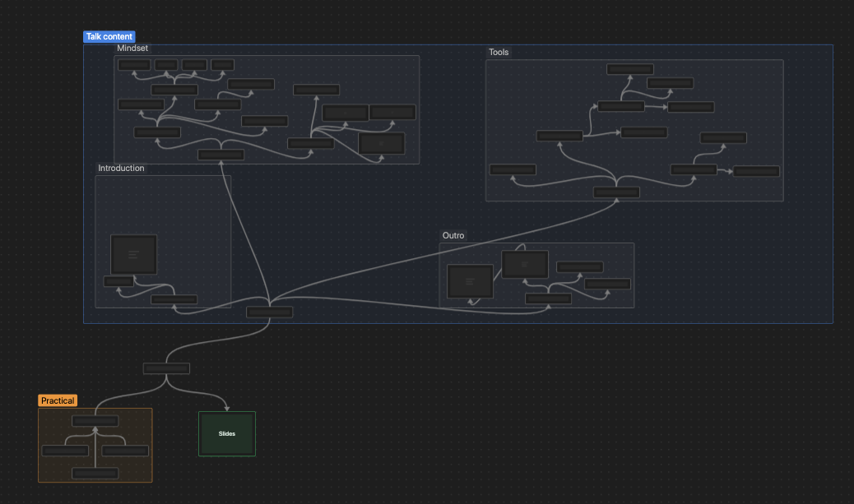Select the large note card in Introduction group
854x504 pixels.
pos(133,254)
